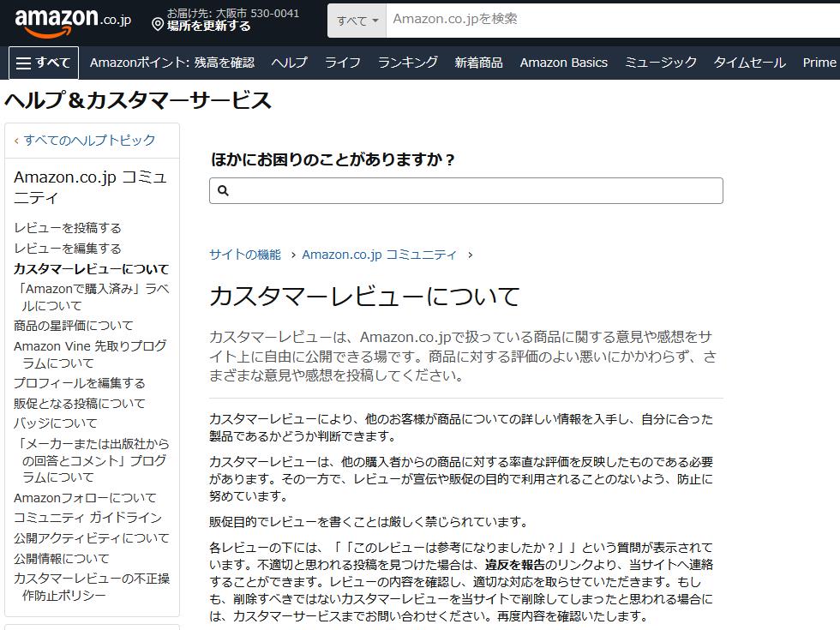Screen dimensions: 840x630
Task: Open the すべて hamburger menu
Action: click(41, 62)
